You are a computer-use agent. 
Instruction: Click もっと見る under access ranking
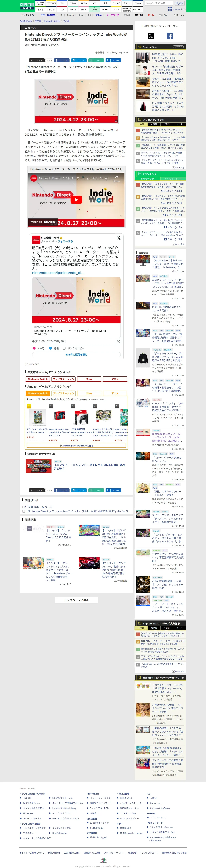click(x=178, y=168)
